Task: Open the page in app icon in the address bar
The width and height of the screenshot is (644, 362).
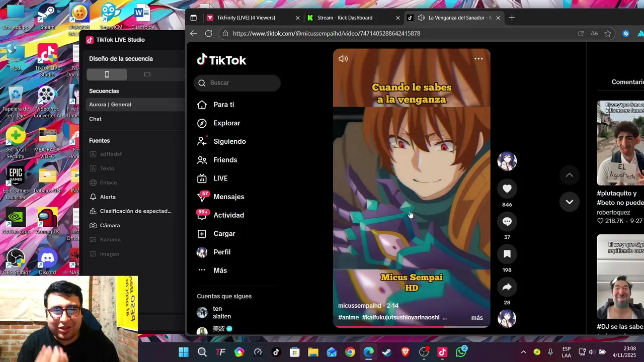Action: pyautogui.click(x=581, y=33)
